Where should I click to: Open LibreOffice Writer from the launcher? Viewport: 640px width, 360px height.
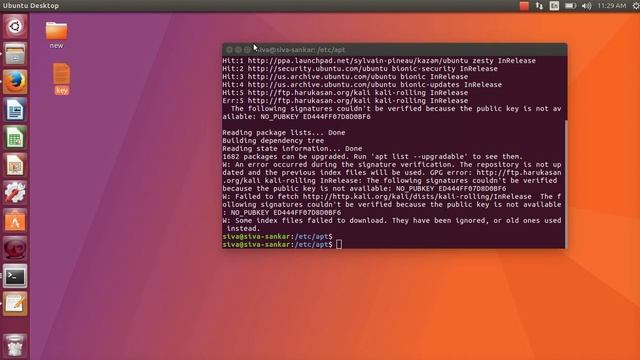click(x=15, y=109)
